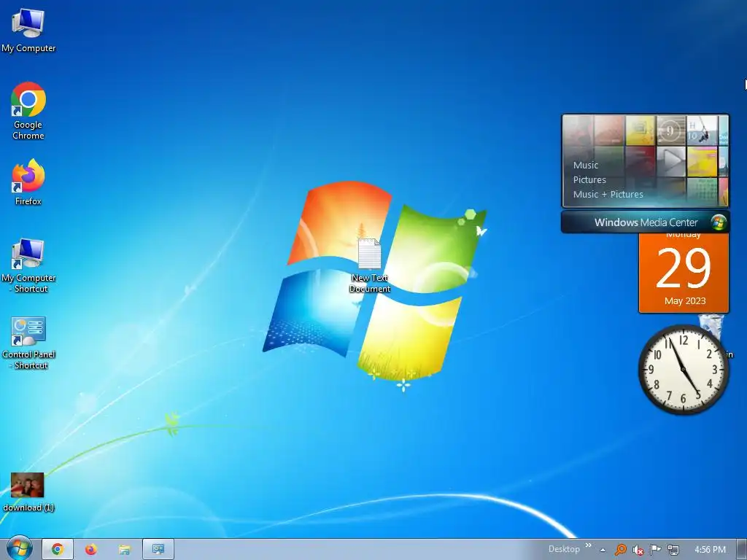This screenshot has width=747, height=560.
Task: Select the Google Chrome desktop shortcut
Action: click(28, 111)
